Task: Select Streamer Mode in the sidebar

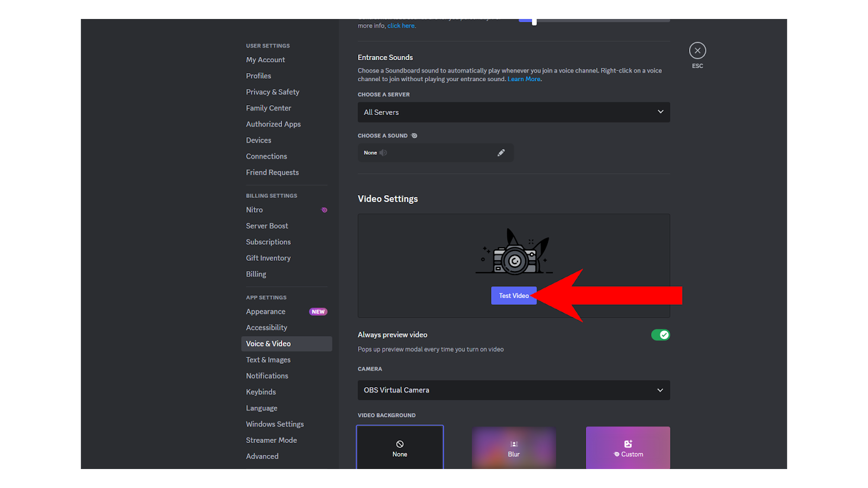Action: (x=271, y=440)
